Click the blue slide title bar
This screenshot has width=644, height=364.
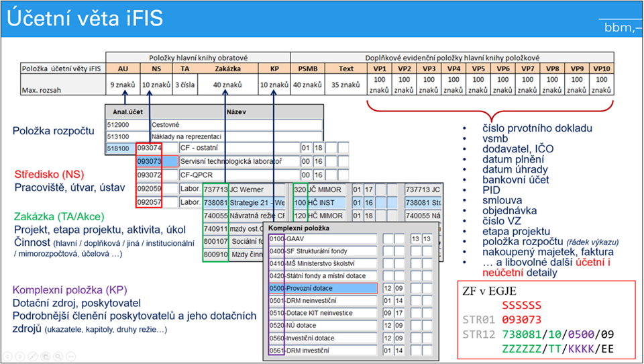[x=322, y=19]
